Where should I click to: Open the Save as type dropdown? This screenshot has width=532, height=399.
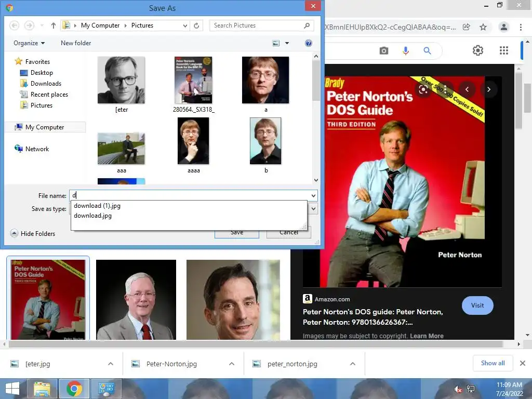(313, 209)
